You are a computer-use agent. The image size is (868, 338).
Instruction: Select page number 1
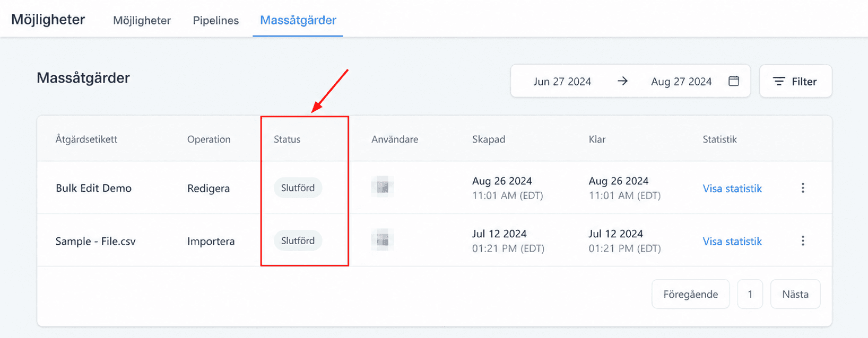click(x=750, y=294)
